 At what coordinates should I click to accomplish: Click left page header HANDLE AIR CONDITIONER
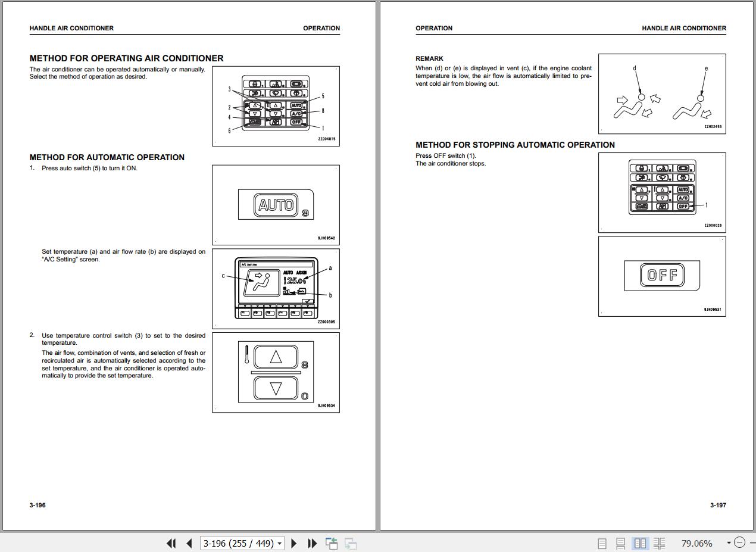(x=71, y=28)
